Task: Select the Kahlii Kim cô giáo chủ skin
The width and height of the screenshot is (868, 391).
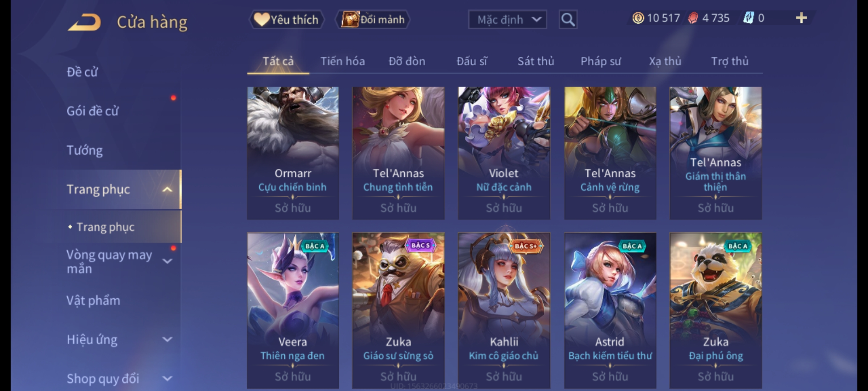Action: [x=504, y=311]
